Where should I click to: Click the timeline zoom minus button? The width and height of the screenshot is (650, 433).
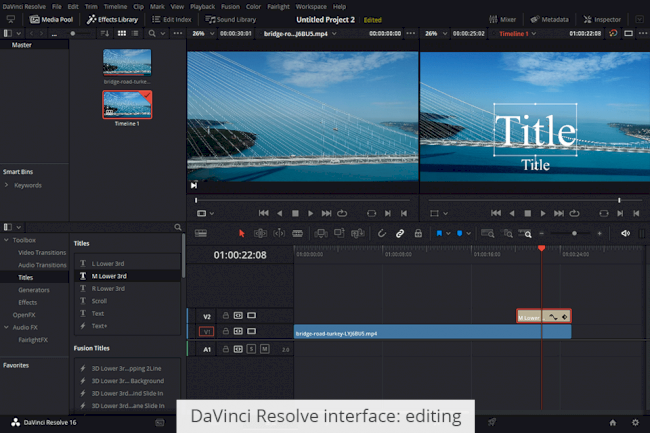click(x=541, y=234)
